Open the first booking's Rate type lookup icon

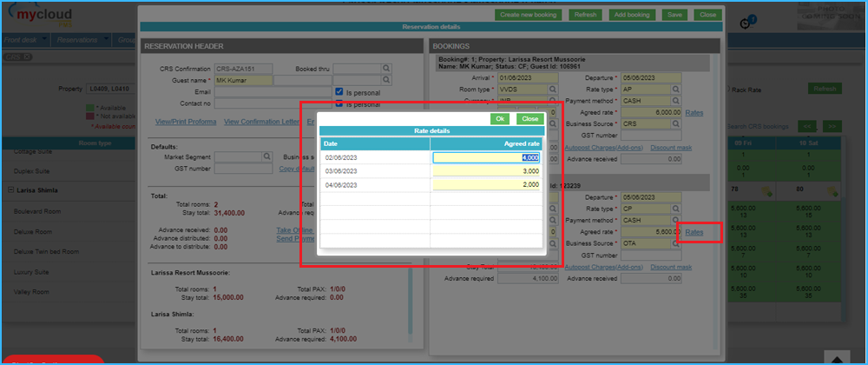click(674, 89)
